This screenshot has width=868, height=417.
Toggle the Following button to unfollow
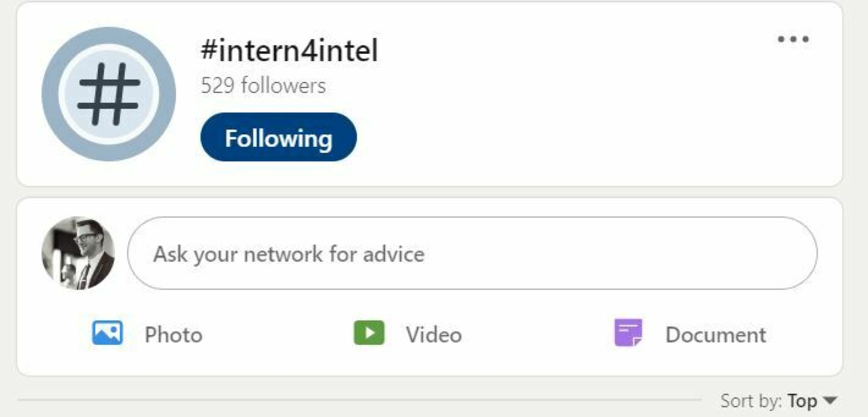[278, 137]
